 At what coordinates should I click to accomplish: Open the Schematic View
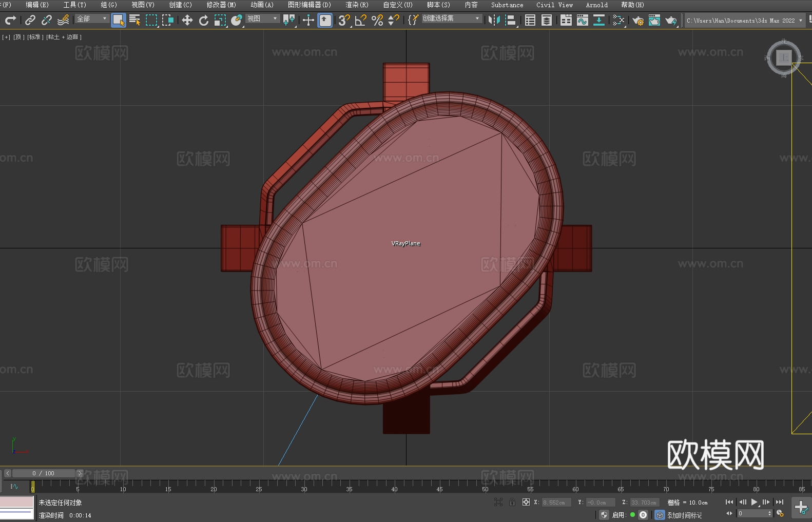coord(599,20)
